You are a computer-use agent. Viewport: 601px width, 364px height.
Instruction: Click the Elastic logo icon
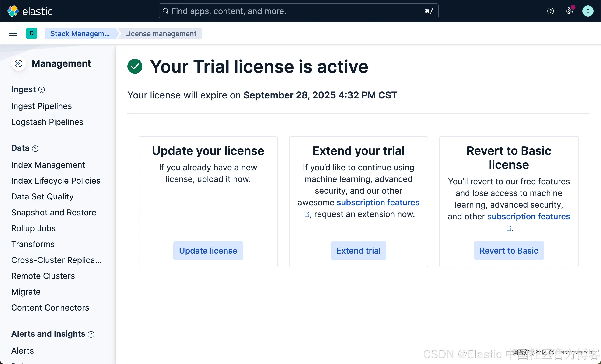(x=13, y=11)
